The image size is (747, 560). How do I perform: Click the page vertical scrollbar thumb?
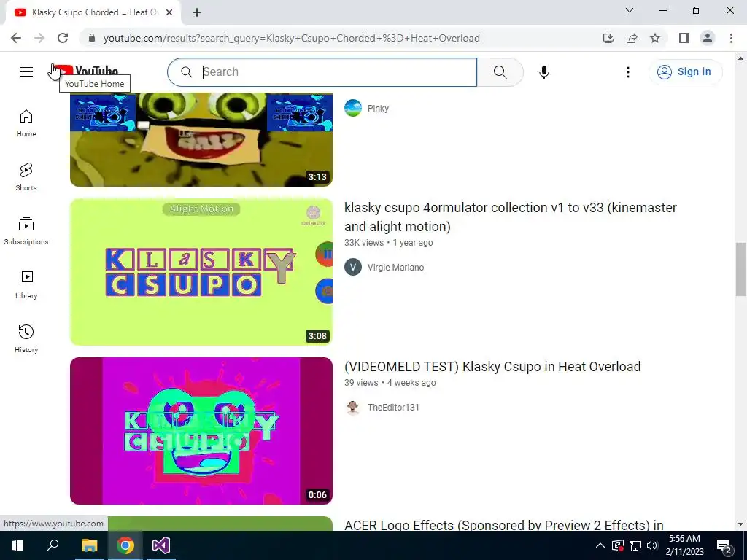740,269
